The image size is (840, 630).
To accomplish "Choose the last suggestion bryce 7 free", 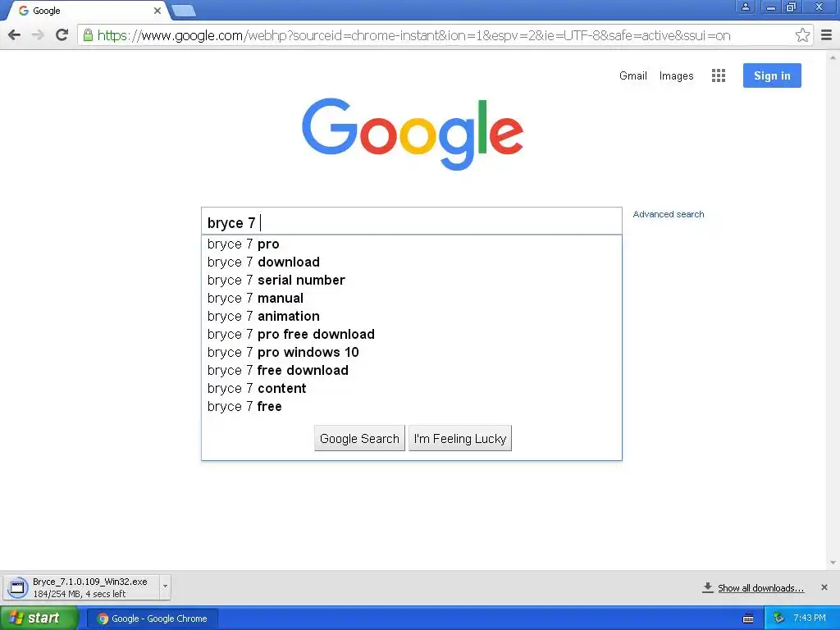I will pyautogui.click(x=412, y=407).
